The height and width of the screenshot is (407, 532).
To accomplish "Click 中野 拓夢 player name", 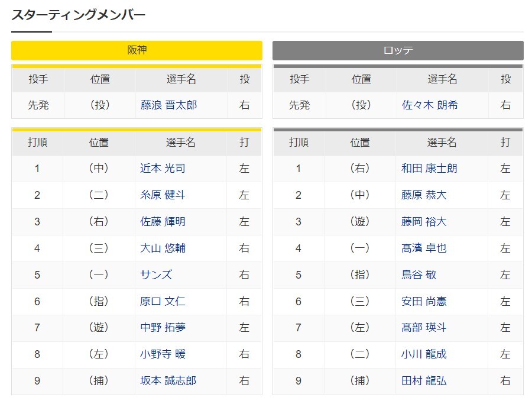I will click(163, 328).
